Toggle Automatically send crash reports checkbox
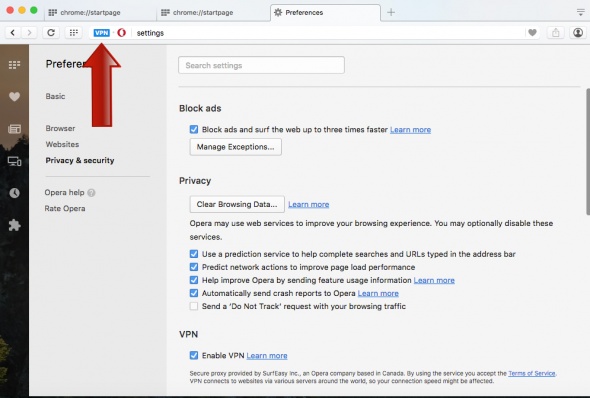Image resolution: width=590 pixels, height=398 pixels. point(194,293)
